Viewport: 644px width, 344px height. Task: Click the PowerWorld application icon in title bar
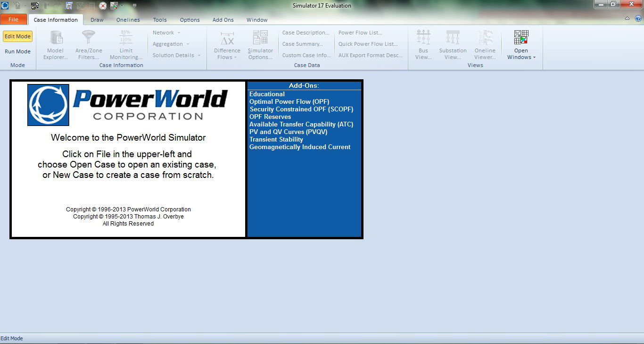[x=5, y=6]
